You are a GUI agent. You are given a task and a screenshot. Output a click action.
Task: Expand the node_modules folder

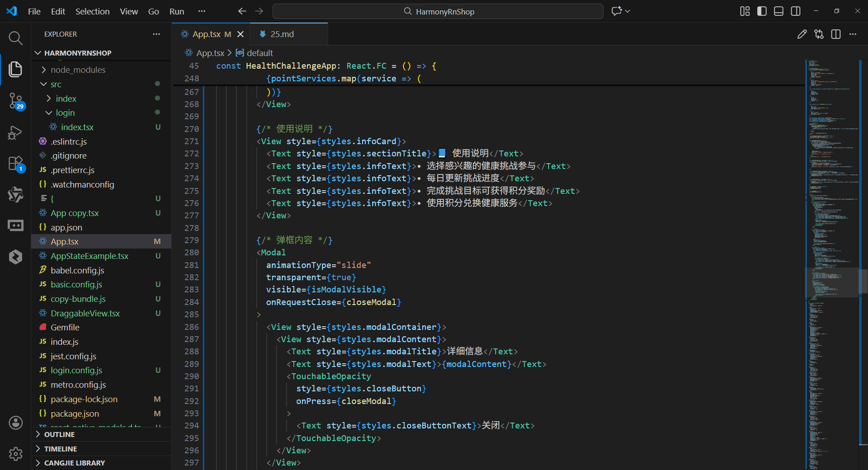pyautogui.click(x=101, y=70)
